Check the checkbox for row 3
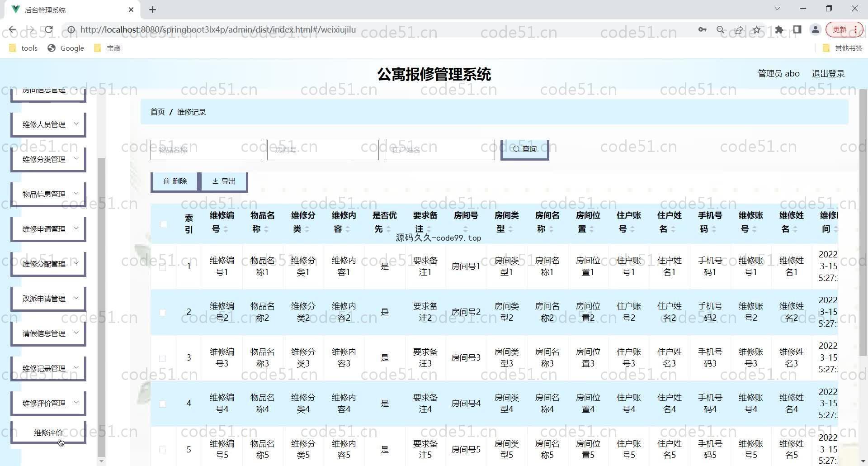868x466 pixels. 163,358
